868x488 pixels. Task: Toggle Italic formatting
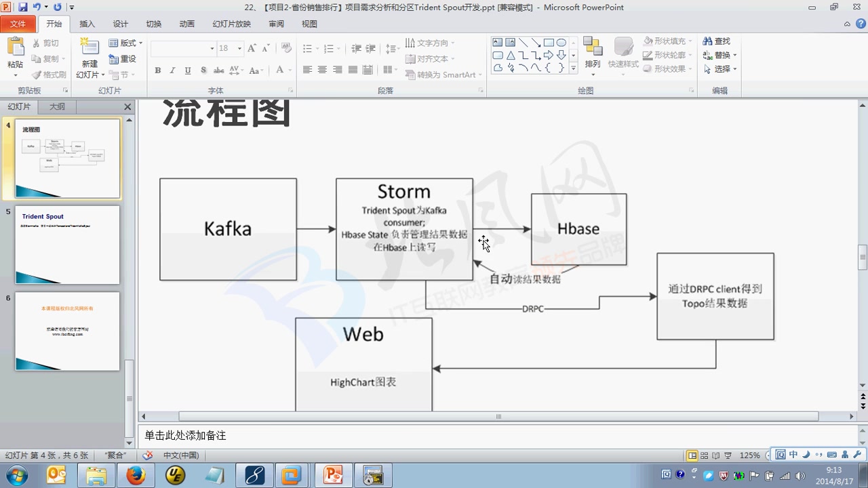pos(172,70)
